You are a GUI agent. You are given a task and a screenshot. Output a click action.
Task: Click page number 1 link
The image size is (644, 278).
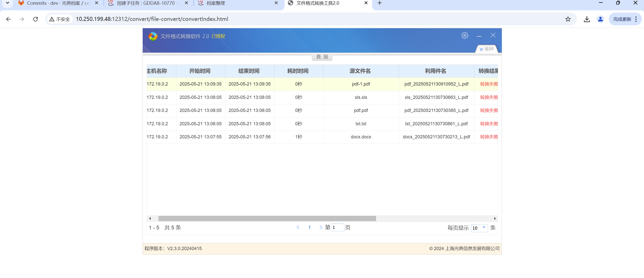click(x=309, y=227)
